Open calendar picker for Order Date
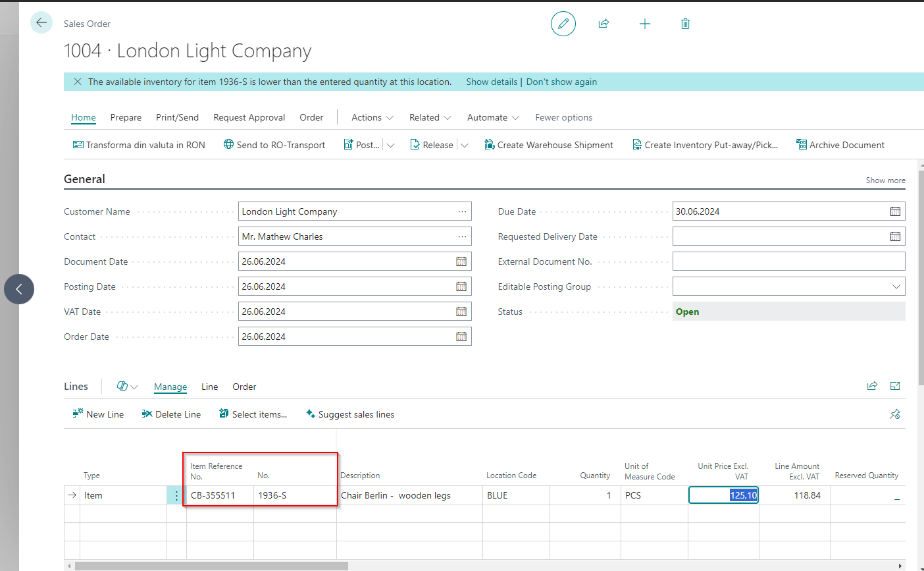Screen dimensions: 924x571 coord(461,337)
